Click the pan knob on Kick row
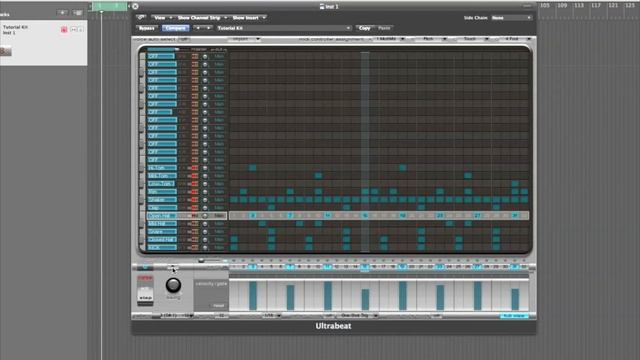The width and height of the screenshot is (640, 360). [x=205, y=247]
